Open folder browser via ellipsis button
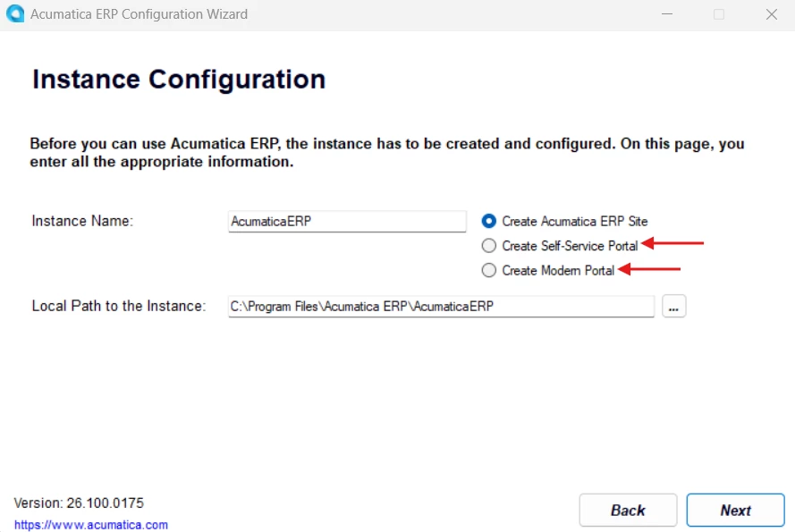The width and height of the screenshot is (795, 532). (673, 307)
